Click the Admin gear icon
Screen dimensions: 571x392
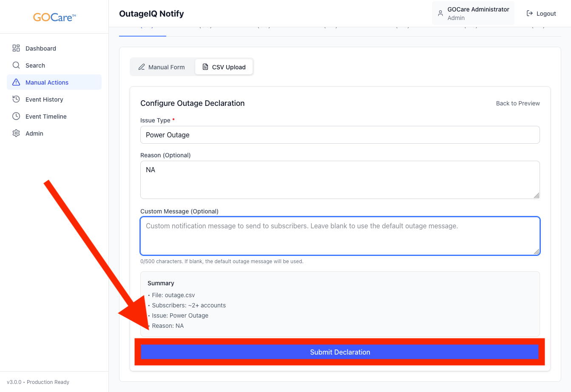(16, 133)
